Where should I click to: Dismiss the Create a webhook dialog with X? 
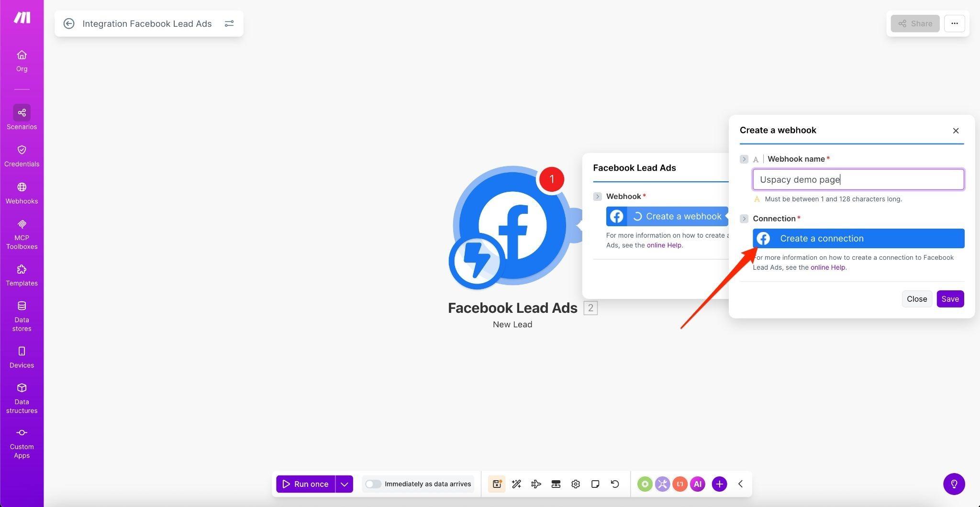(x=956, y=131)
